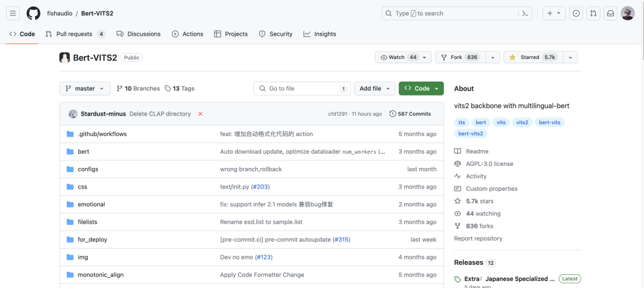Open the command palette icon
The width and height of the screenshot is (644, 288).
[x=525, y=13]
